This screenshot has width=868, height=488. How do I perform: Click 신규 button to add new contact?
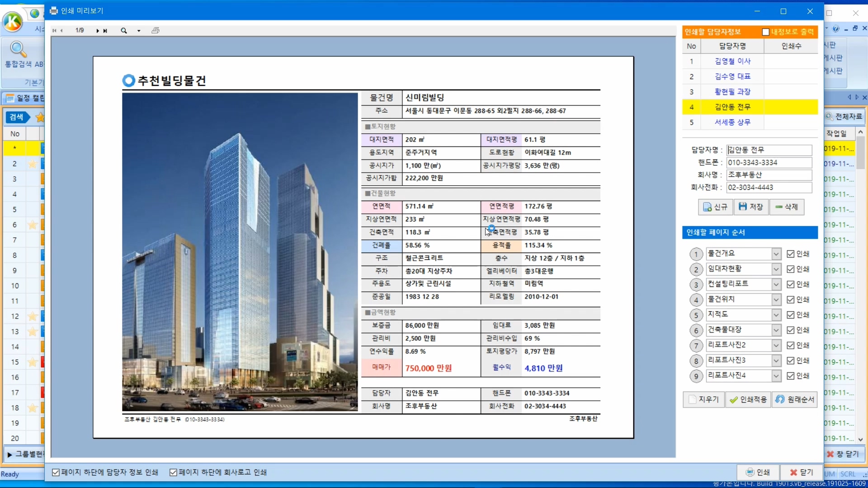point(716,207)
